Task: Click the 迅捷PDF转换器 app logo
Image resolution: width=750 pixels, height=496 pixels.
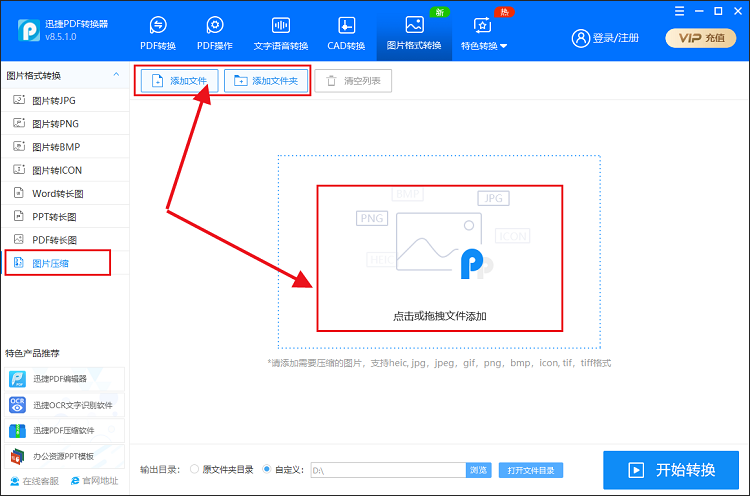Action: point(29,30)
